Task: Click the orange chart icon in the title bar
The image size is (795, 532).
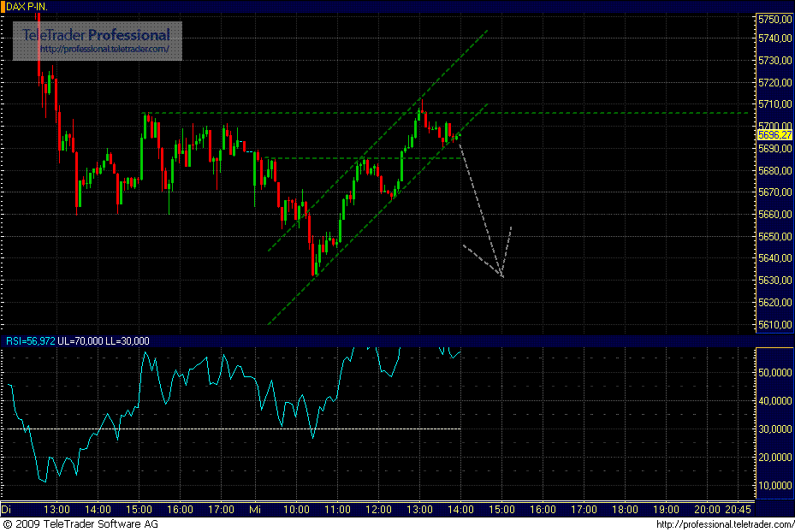Action: (x=5, y=7)
